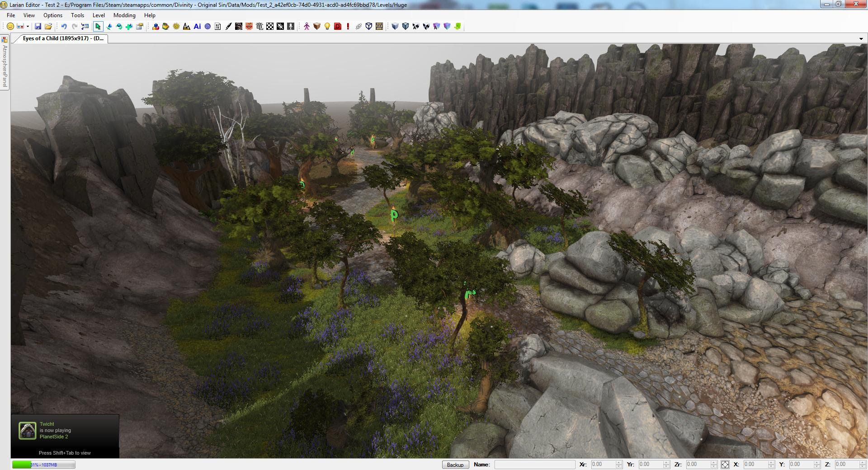Open the View menu
This screenshot has height=470, width=868.
[x=29, y=15]
